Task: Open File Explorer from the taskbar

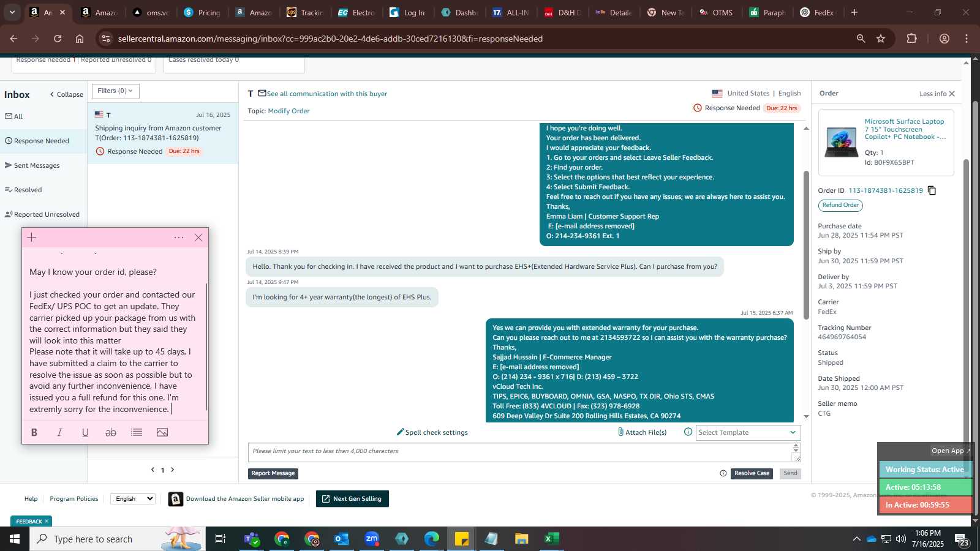Action: pyautogui.click(x=521, y=539)
